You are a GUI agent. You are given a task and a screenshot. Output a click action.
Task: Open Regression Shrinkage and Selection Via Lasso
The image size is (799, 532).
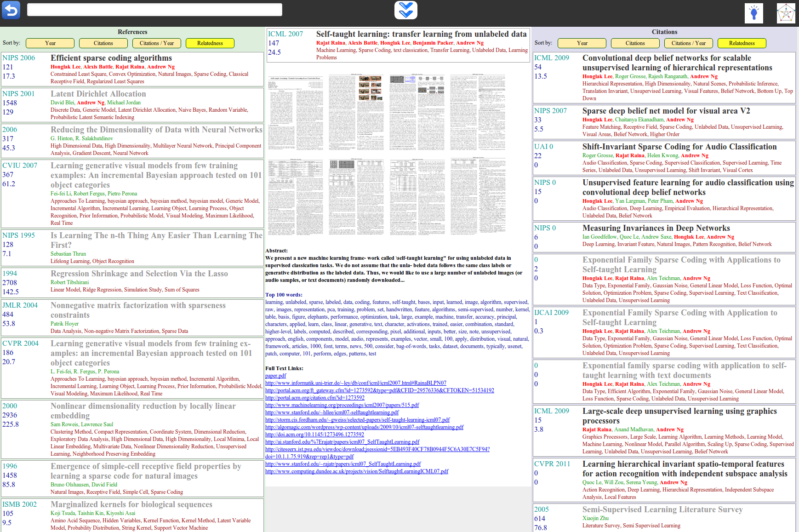point(139,274)
